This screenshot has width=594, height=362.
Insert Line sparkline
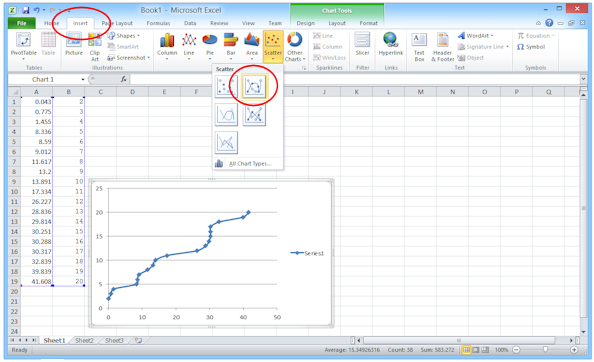point(323,36)
